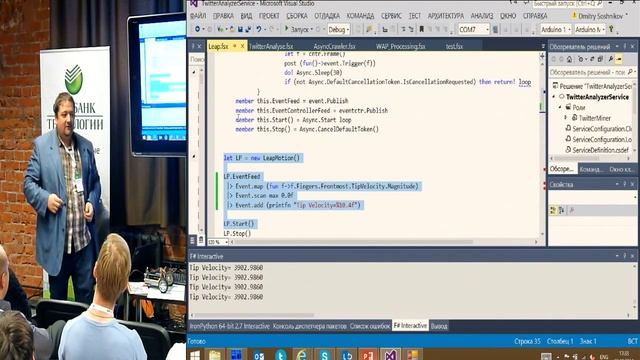Image resolution: width=640 pixels, height=360 pixels.
Task: Click the F# Interactive bottom tab
Action: pos(410,326)
